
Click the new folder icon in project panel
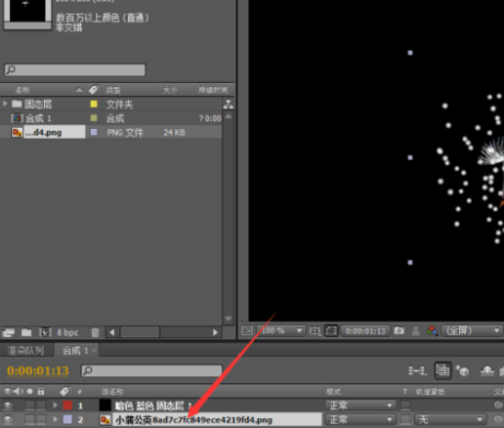click(26, 332)
